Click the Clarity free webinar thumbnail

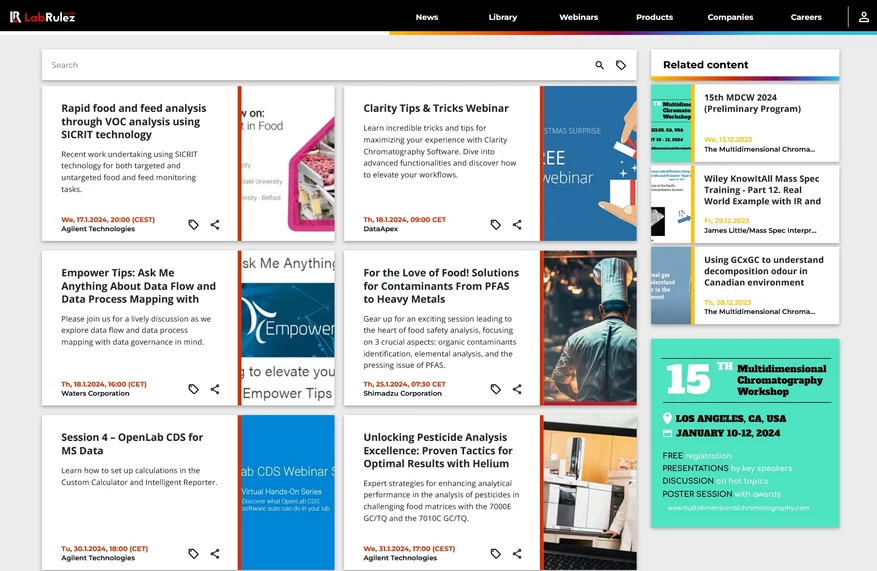[590, 163]
